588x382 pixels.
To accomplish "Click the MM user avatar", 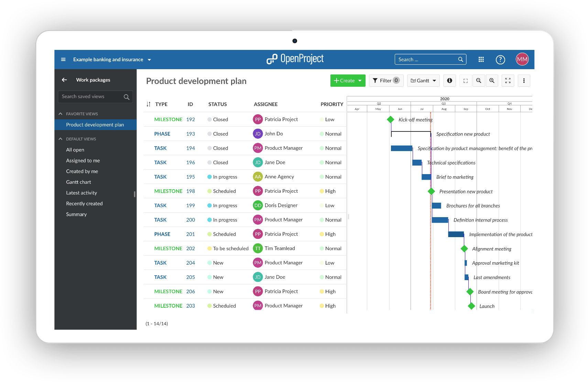I will (522, 60).
